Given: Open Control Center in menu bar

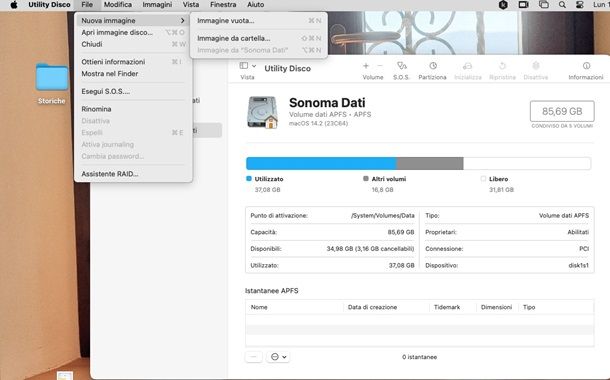Looking at the screenshot, I should [580, 5].
